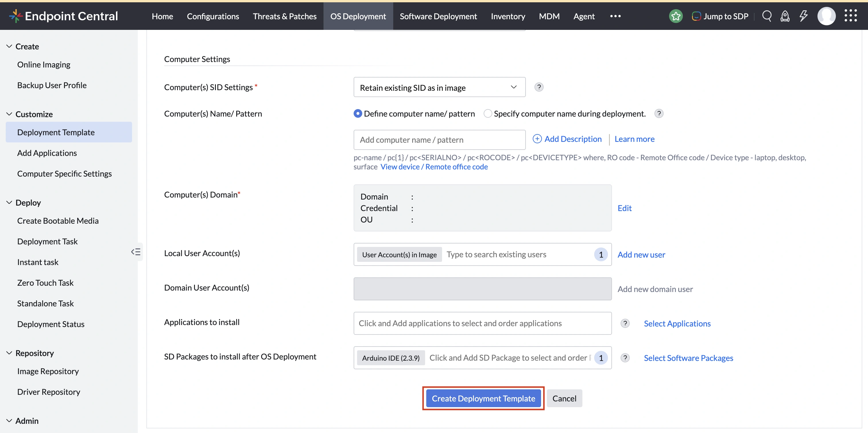Open the Configurations tab
This screenshot has width=868, height=433.
coord(213,16)
